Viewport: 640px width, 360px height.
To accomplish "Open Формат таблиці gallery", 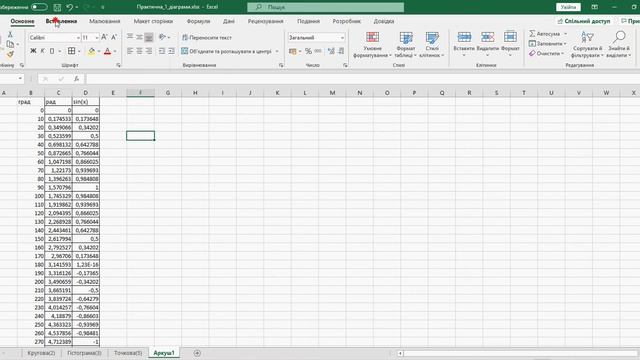I will tap(406, 44).
